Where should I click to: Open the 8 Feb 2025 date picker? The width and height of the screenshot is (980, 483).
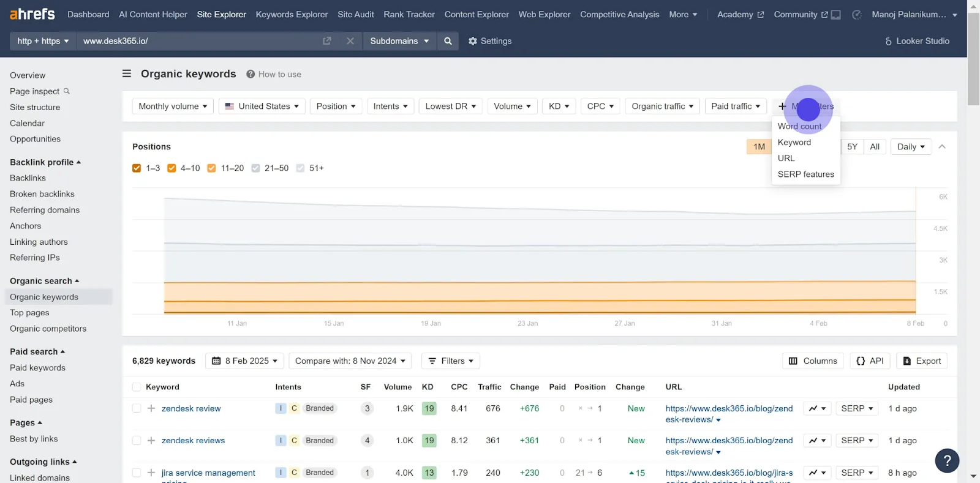click(244, 361)
